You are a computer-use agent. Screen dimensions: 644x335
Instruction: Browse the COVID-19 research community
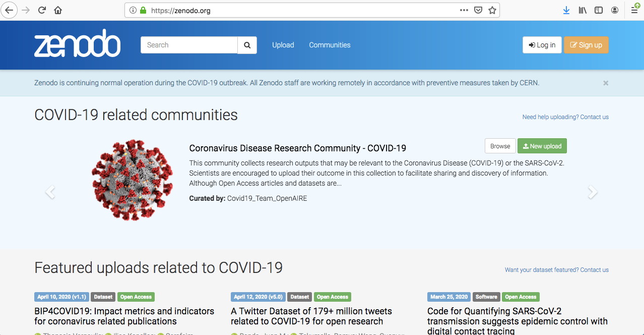(500, 146)
